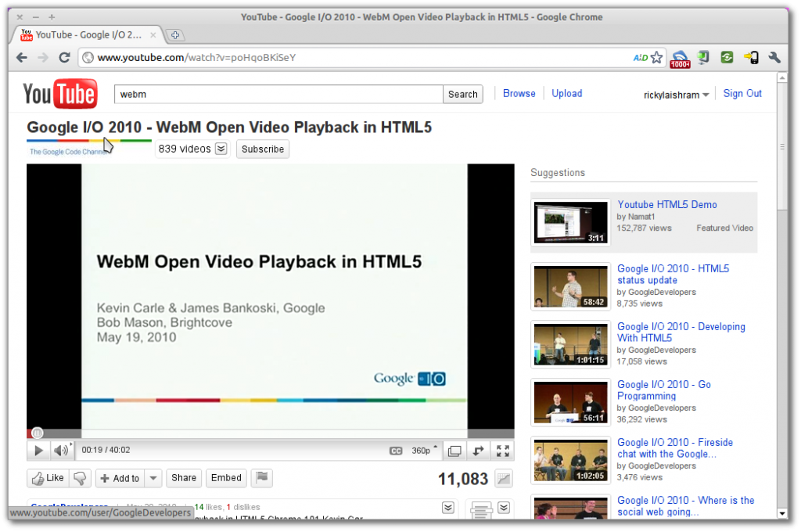The image size is (801, 532).
Task: Open the 360p video quality menu
Action: pyautogui.click(x=425, y=451)
